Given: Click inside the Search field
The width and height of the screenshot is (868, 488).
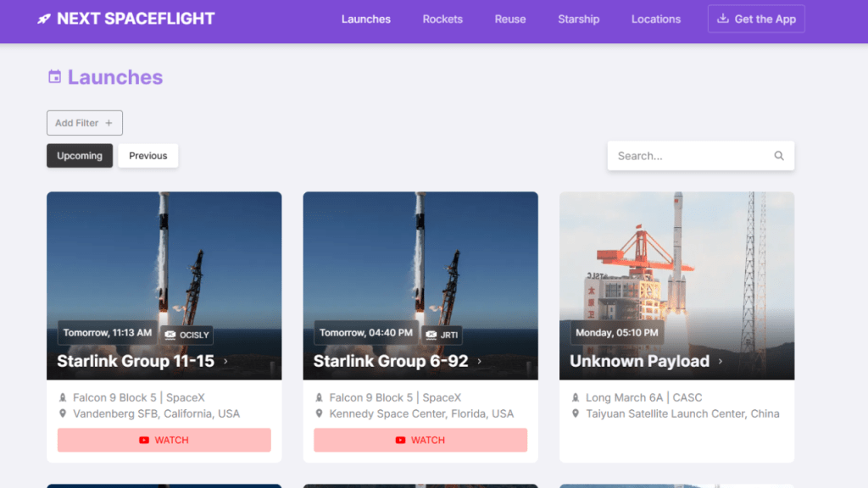Looking at the screenshot, I should coord(687,156).
